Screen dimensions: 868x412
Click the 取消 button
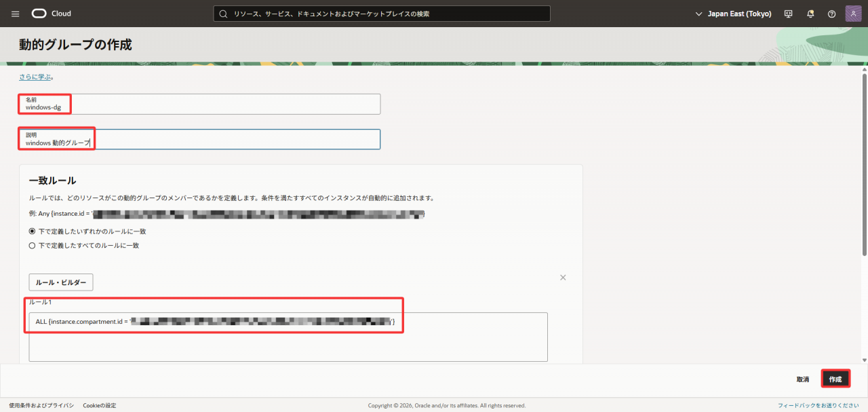[803, 379]
